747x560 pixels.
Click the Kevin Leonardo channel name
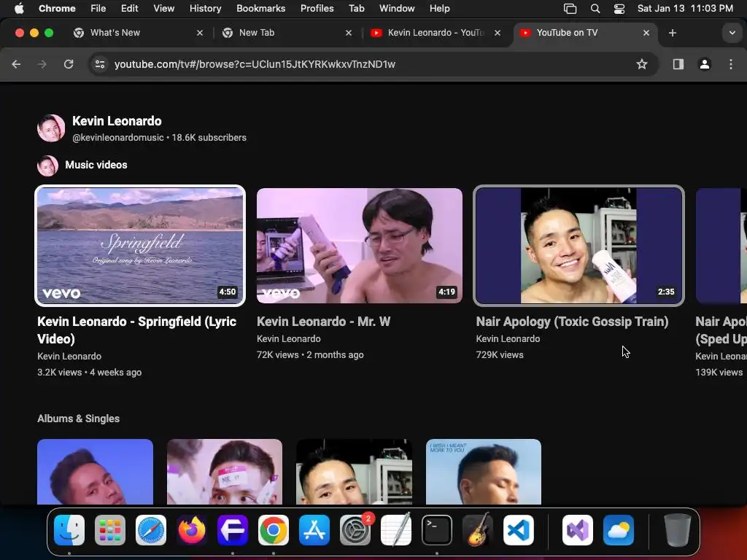(x=117, y=121)
